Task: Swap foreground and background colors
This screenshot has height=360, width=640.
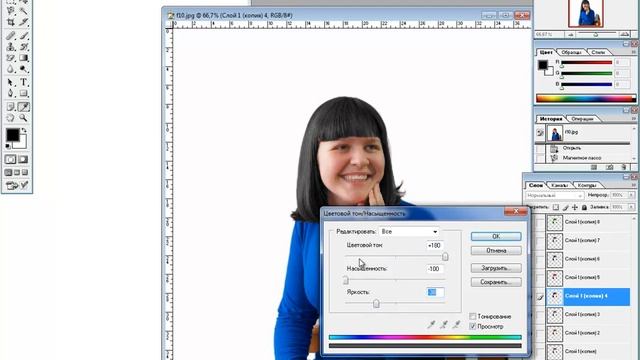Action: point(24,131)
